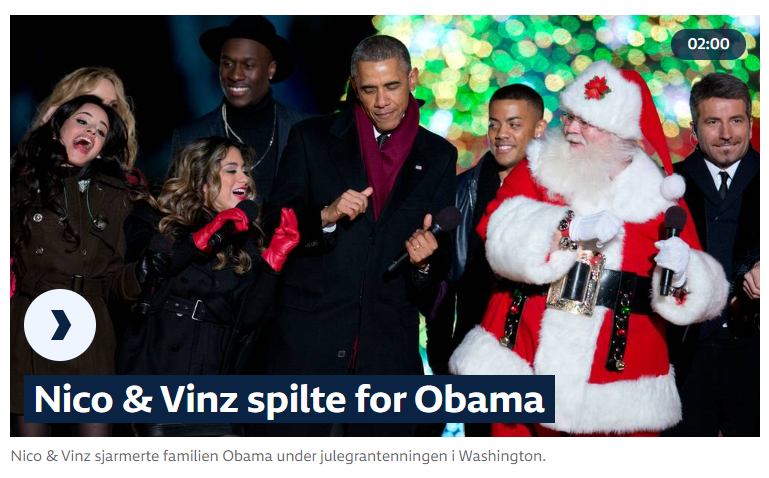769x478 pixels.
Task: Open the headline 'Nico & Vinz spilte for Obama'
Action: click(289, 399)
